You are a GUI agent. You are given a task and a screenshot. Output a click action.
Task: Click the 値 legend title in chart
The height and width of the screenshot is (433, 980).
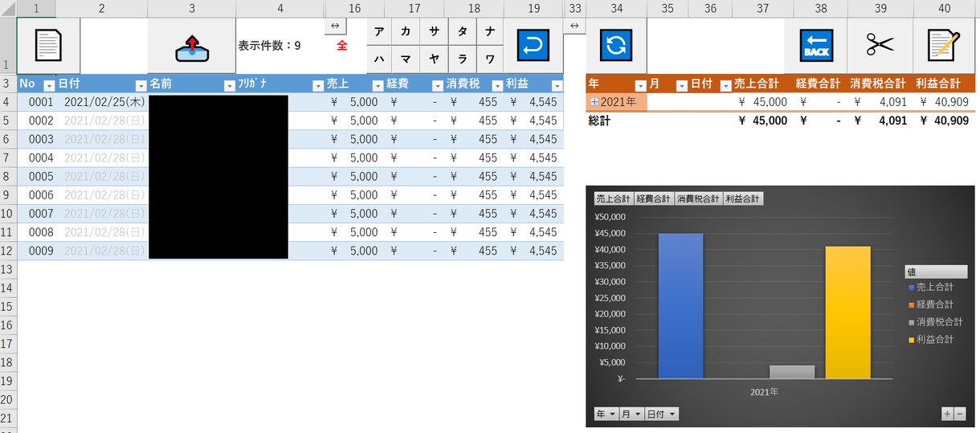click(936, 272)
